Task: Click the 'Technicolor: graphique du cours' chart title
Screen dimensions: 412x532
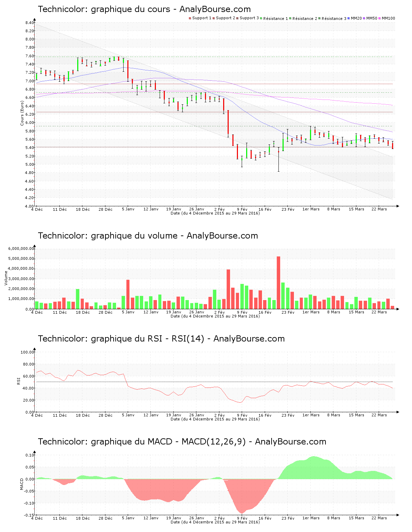Action: point(144,9)
